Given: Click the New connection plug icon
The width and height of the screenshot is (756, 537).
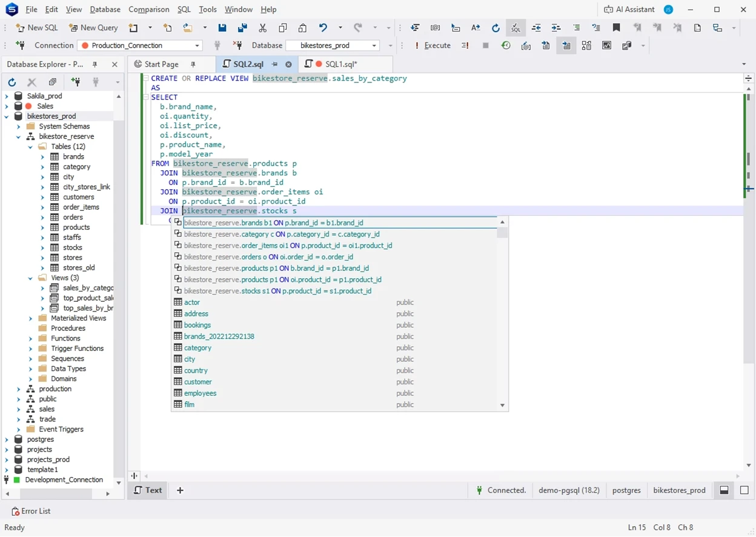Looking at the screenshot, I should click(20, 45).
